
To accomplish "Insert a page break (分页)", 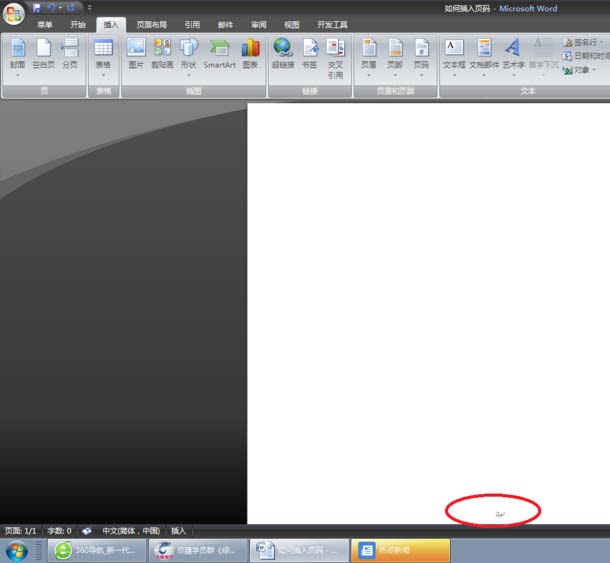I will pos(69,55).
